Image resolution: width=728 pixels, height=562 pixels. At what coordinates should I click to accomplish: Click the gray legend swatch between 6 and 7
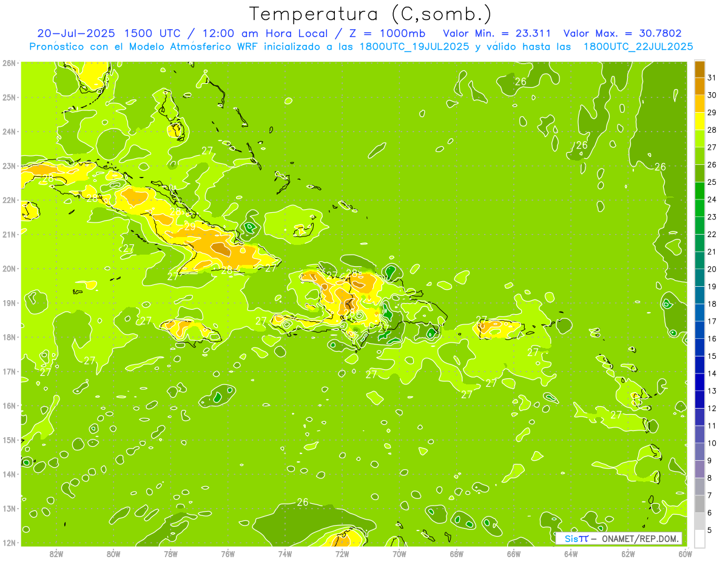(x=699, y=504)
